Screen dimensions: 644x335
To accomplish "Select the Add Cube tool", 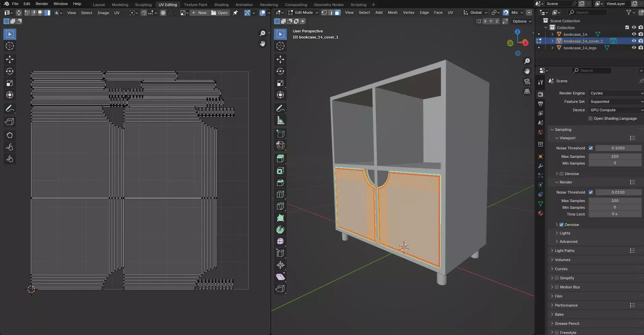I will click(x=280, y=134).
